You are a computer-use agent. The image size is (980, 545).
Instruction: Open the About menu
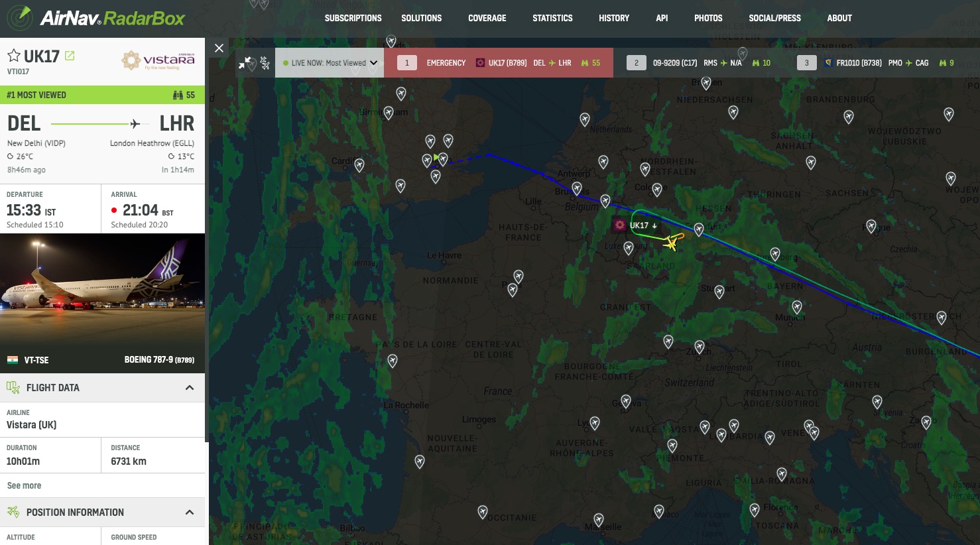pos(839,18)
